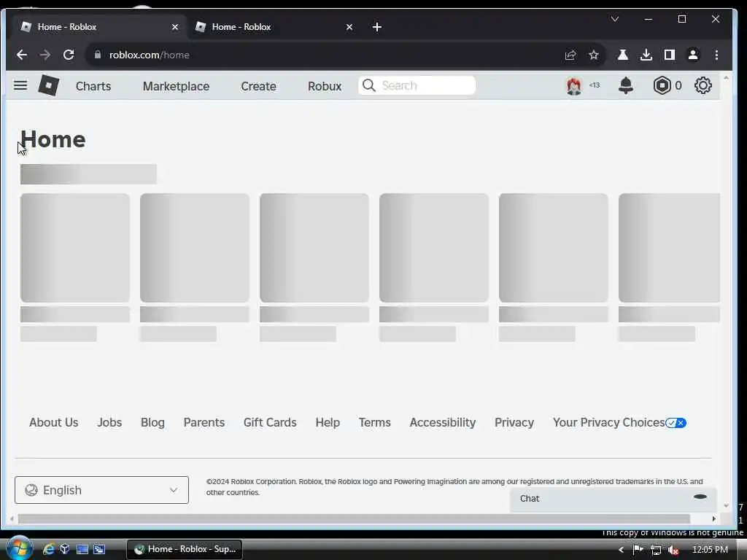
Task: Open the Charts menu item
Action: click(93, 86)
